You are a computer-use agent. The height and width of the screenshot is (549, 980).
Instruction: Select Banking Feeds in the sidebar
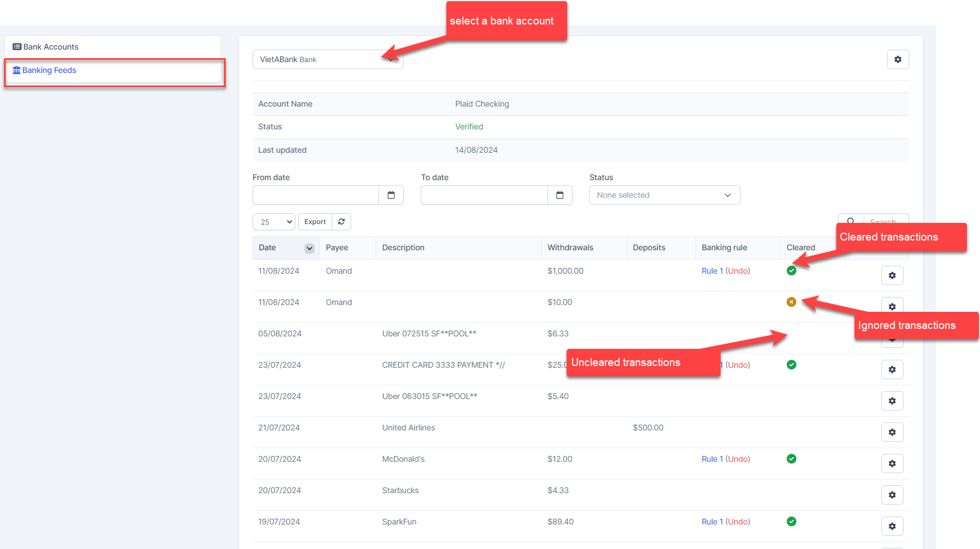click(x=49, y=70)
